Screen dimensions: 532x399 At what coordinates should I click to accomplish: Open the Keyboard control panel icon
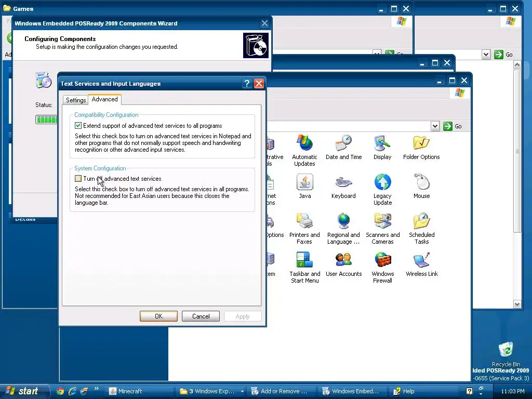[343, 187]
